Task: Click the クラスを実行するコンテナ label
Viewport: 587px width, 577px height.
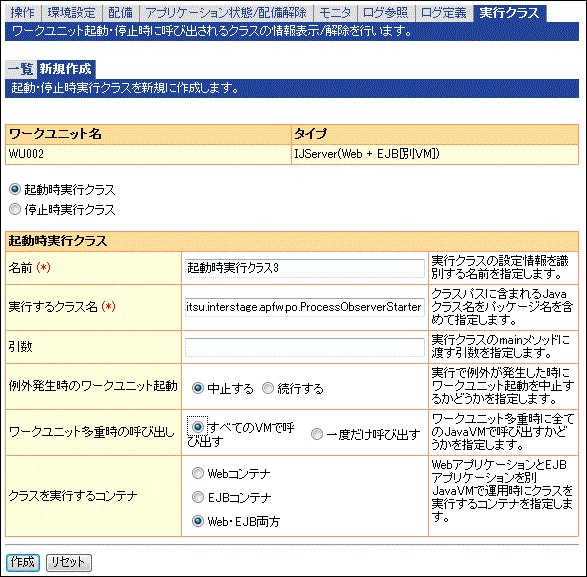Action: [x=73, y=496]
